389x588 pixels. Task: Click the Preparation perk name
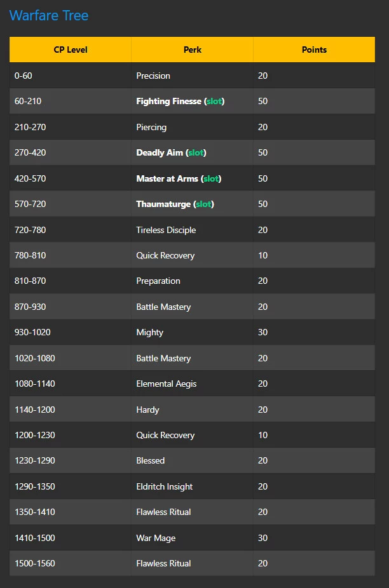click(158, 281)
